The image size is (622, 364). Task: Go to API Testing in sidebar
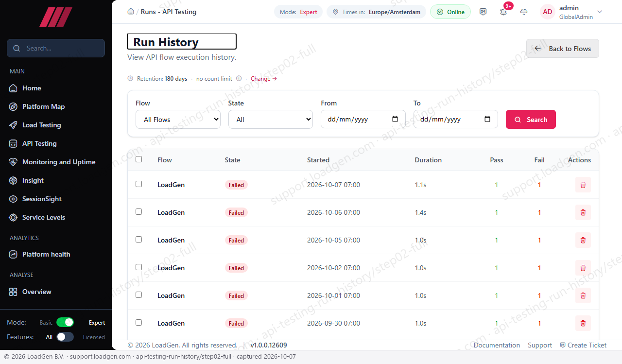click(x=56, y=143)
